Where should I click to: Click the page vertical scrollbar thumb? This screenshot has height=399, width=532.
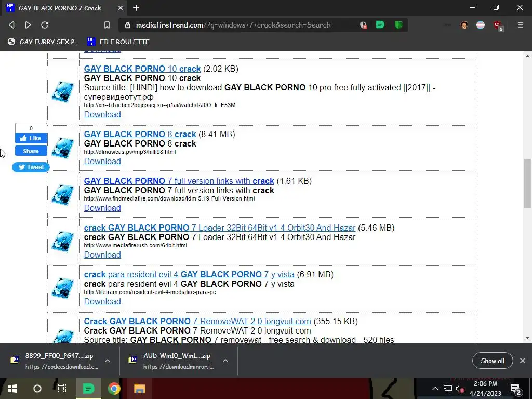[527, 183]
